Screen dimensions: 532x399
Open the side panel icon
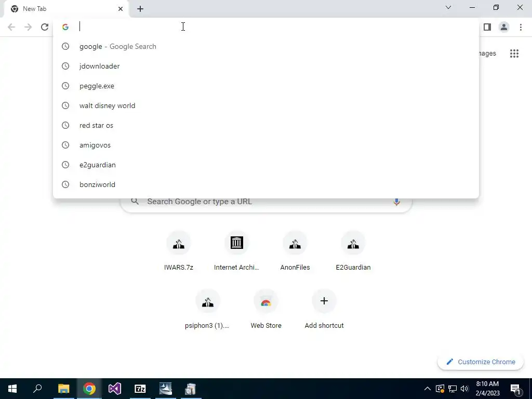pos(487,27)
